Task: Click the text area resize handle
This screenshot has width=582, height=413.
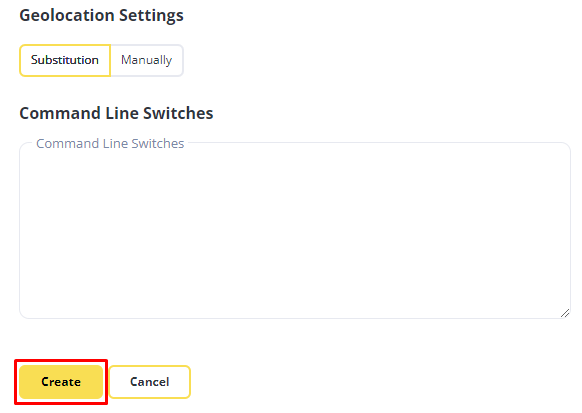Action: (x=565, y=313)
